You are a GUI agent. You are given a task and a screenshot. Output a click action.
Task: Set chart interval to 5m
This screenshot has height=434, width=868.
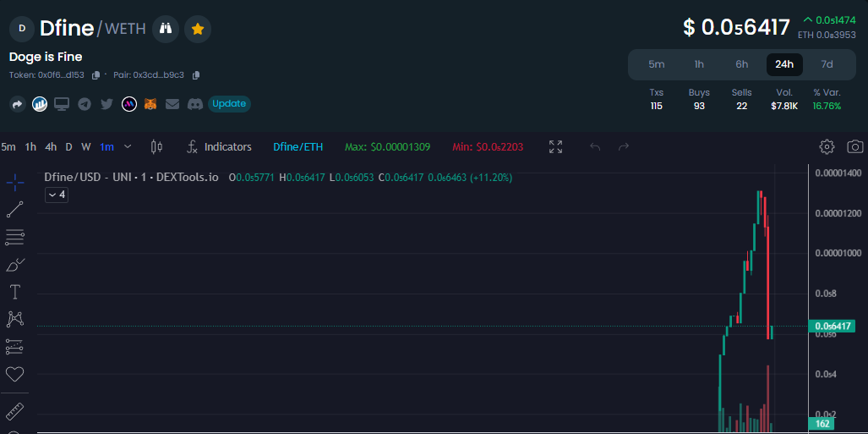coord(8,147)
